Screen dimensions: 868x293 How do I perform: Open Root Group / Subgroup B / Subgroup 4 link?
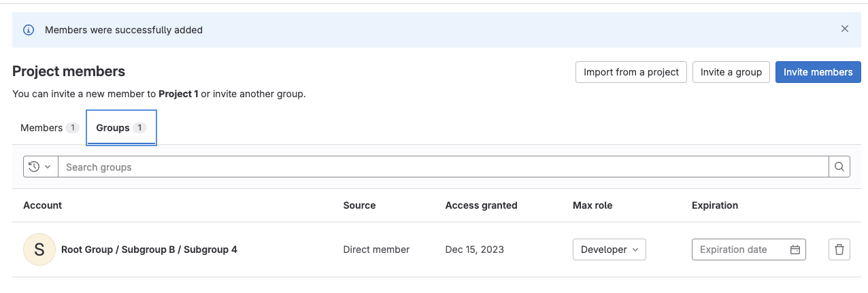click(149, 249)
